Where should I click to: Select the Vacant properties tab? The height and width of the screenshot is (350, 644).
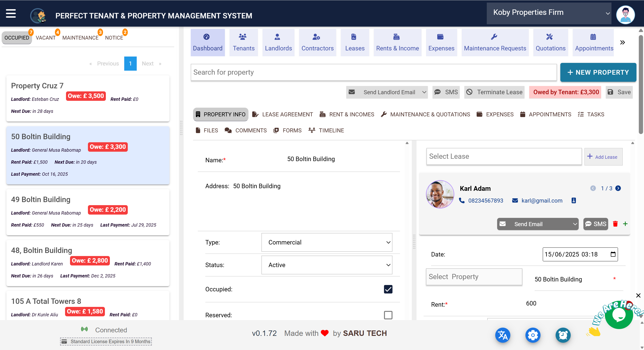click(45, 38)
